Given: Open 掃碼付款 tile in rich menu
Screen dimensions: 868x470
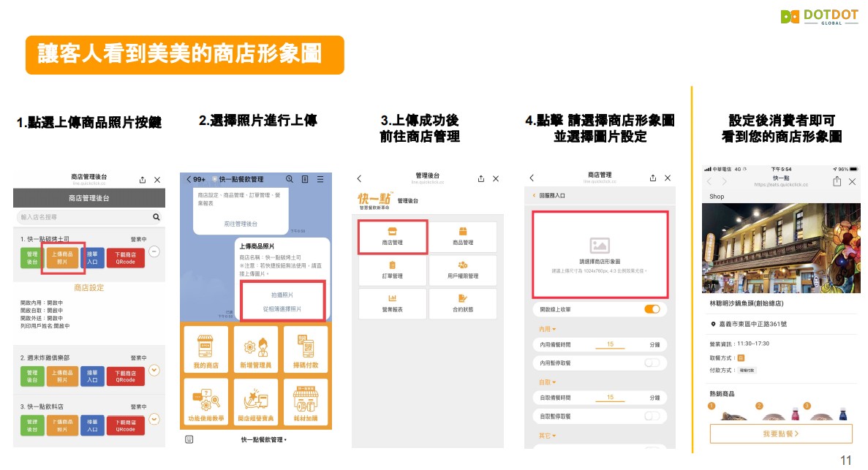Looking at the screenshot, I should (306, 350).
